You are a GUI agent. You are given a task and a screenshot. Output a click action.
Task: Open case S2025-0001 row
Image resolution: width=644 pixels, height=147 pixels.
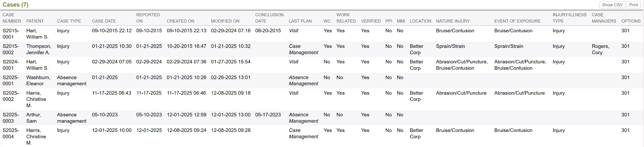[11, 81]
